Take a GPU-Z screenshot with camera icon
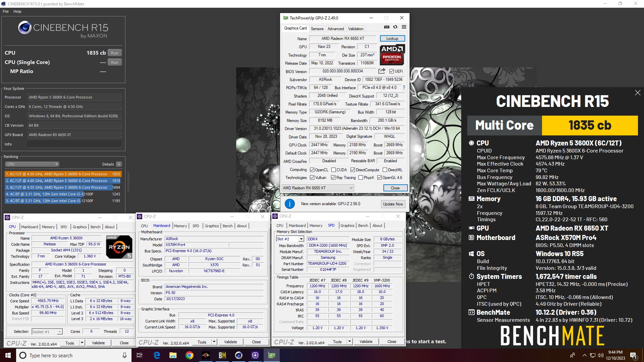The width and height of the screenshot is (644, 362). 386,27
